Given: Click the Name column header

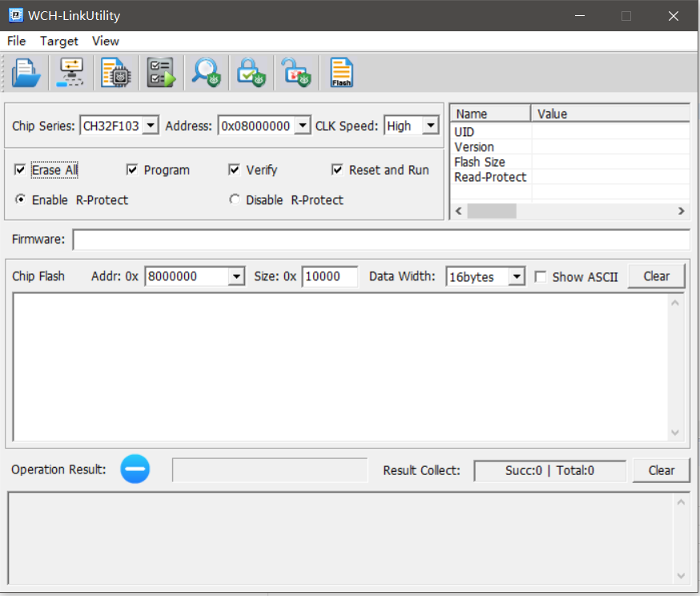Looking at the screenshot, I should (x=491, y=114).
